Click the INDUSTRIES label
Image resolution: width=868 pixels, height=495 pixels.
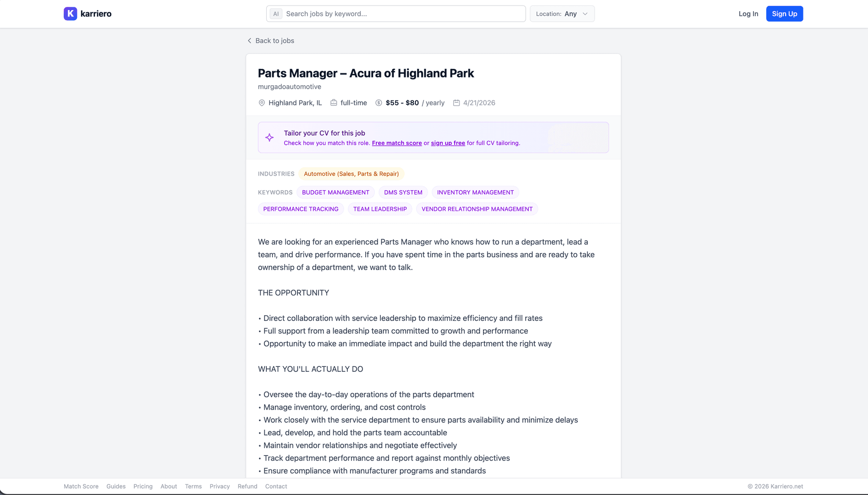click(x=276, y=174)
